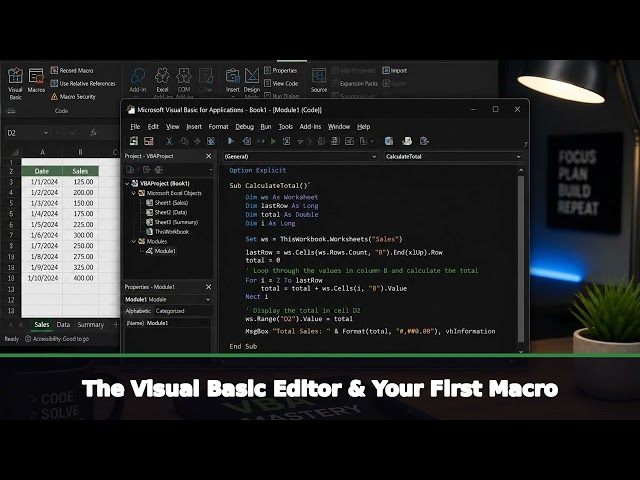
Task: Open the Debug menu in the VBA editor
Action: point(244,127)
